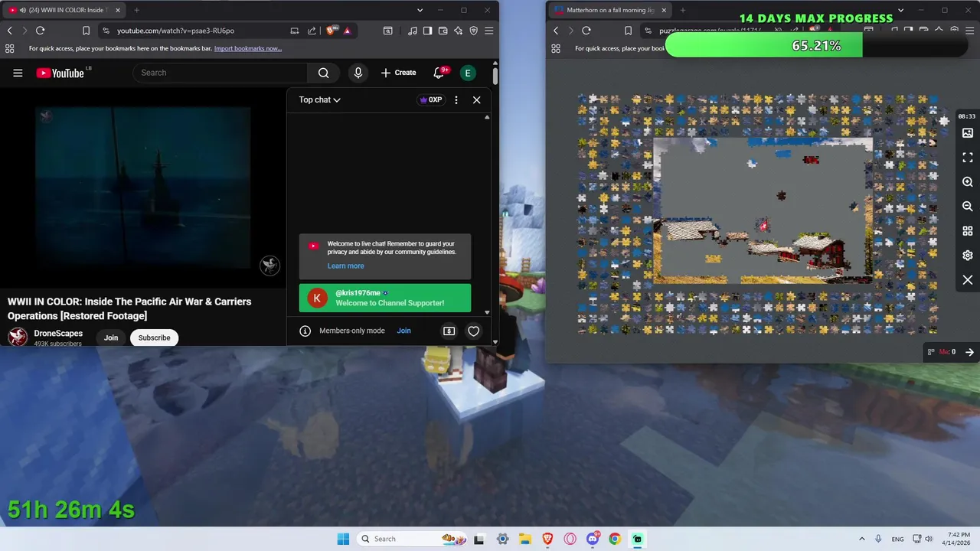Close the puzzle with the sidebar X

(x=968, y=280)
